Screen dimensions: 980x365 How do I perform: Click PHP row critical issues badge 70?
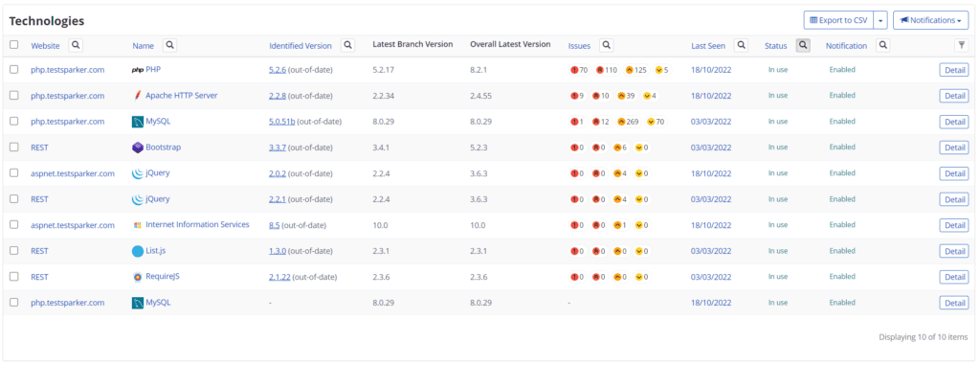click(579, 70)
